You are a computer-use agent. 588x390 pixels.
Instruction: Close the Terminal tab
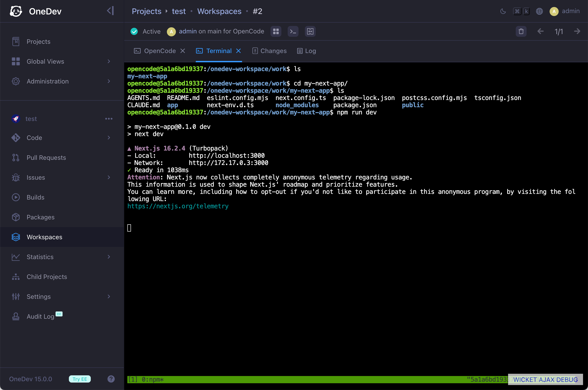pyautogui.click(x=238, y=51)
